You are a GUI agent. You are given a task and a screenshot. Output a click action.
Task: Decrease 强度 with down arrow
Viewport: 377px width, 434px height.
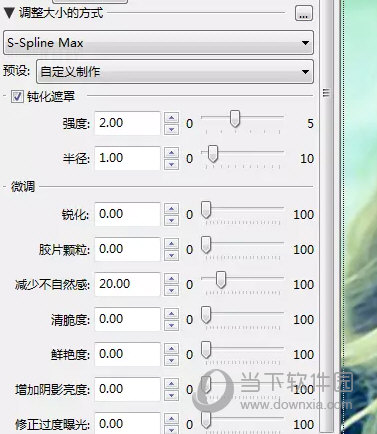[171, 129]
